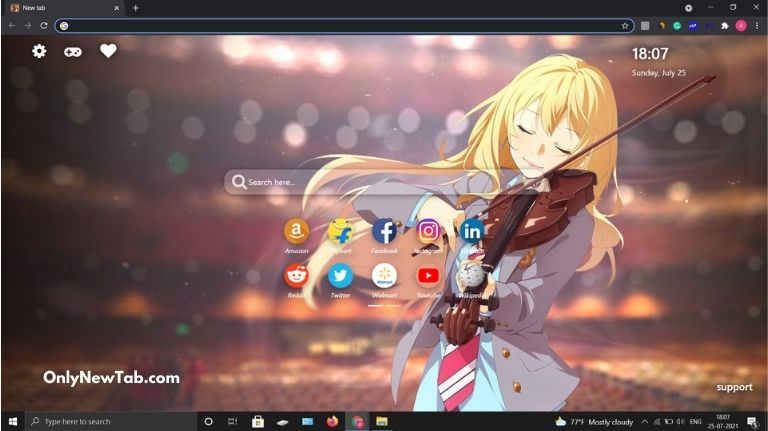This screenshot has width=768, height=431.
Task: Click the ENG language indicator
Action: tap(696, 422)
